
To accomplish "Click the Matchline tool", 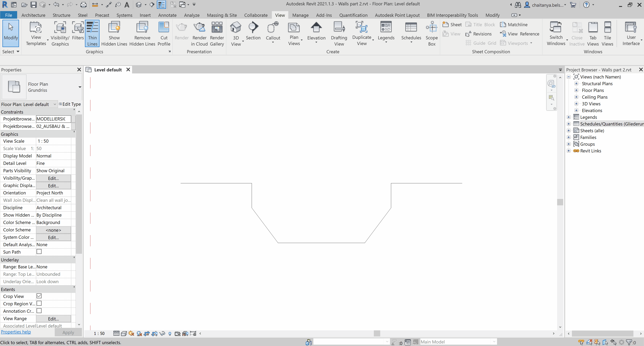I will tap(514, 25).
